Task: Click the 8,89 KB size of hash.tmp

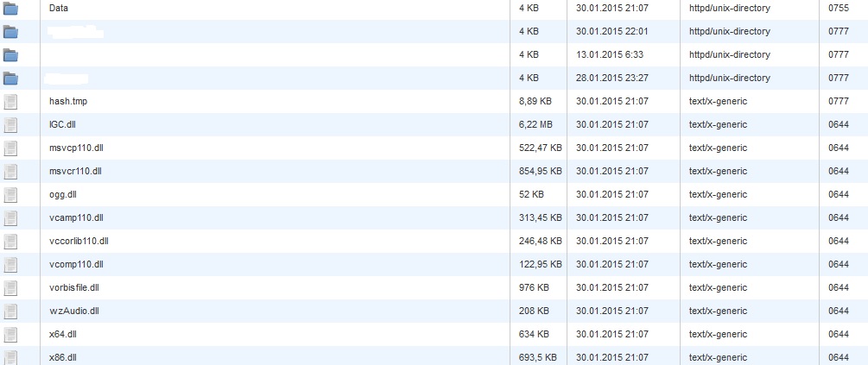Action: coord(535,101)
